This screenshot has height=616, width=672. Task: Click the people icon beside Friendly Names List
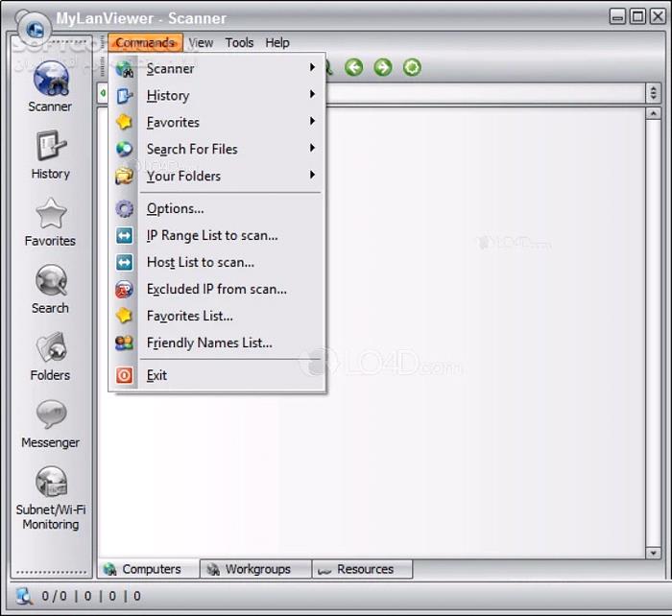(x=124, y=343)
